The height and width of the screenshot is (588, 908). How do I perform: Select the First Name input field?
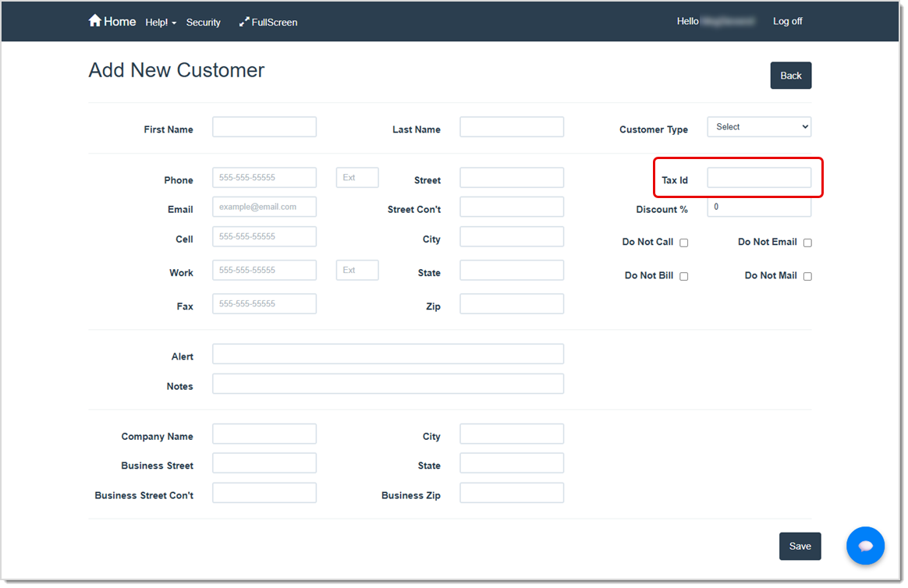[x=264, y=126]
